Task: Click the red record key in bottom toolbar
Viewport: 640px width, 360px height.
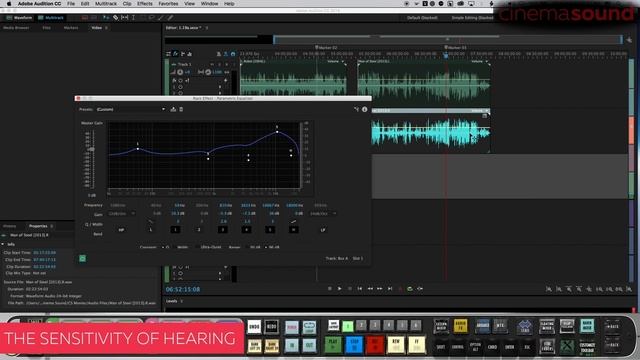Action: (375, 345)
